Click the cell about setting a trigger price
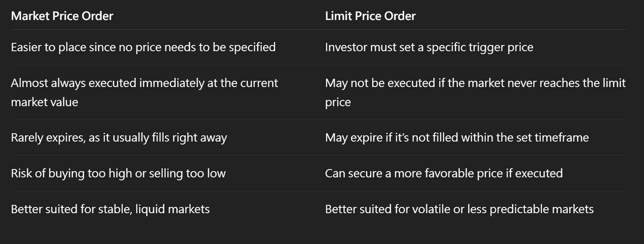Viewport: 644px width, 244px height. click(429, 47)
